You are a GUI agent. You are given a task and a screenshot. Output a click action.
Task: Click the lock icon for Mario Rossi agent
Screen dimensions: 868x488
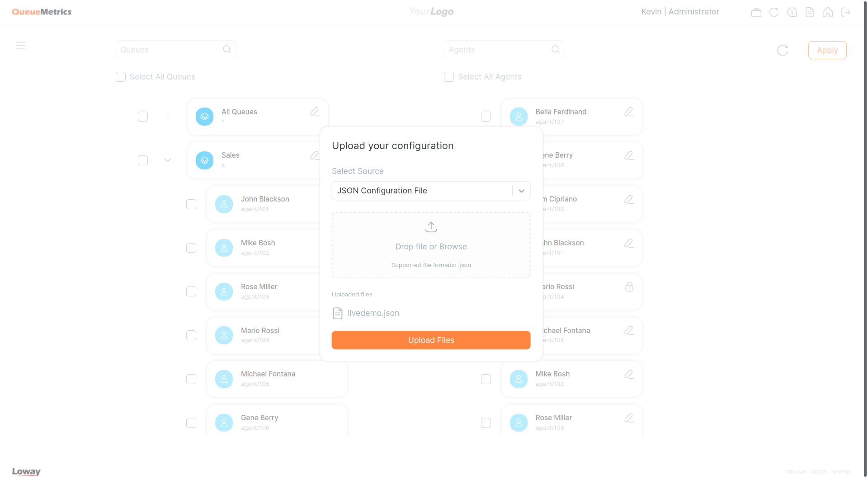629,286
